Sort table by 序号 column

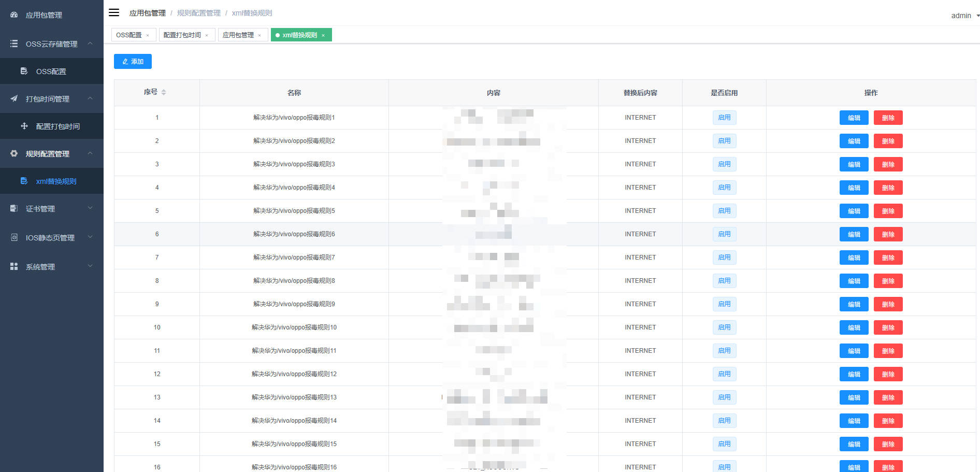click(164, 92)
